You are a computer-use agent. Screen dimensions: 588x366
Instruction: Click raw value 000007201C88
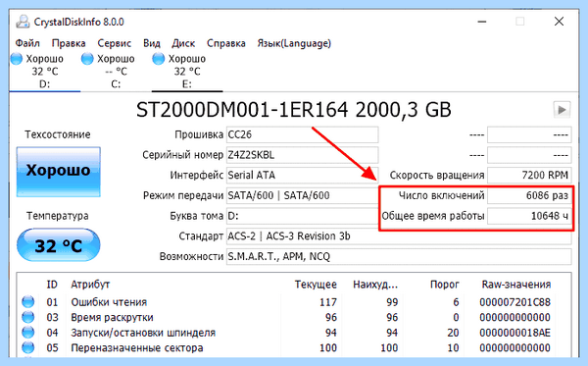514,302
